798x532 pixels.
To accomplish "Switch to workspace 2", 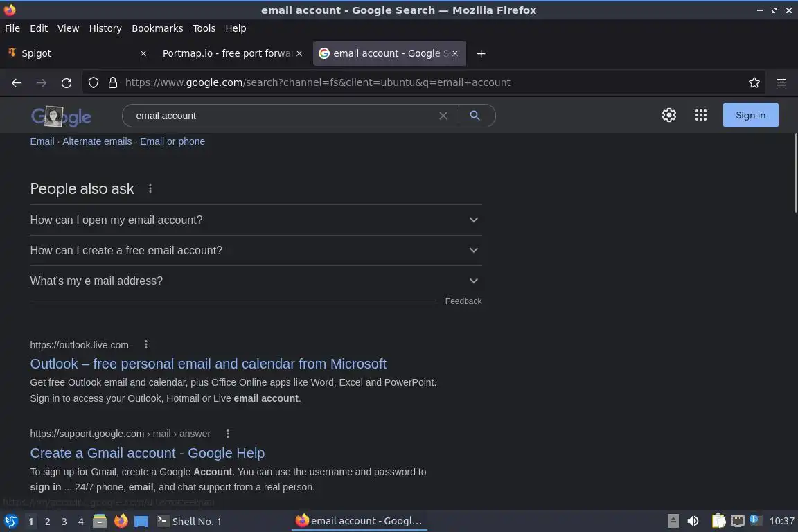I will pyautogui.click(x=47, y=522).
